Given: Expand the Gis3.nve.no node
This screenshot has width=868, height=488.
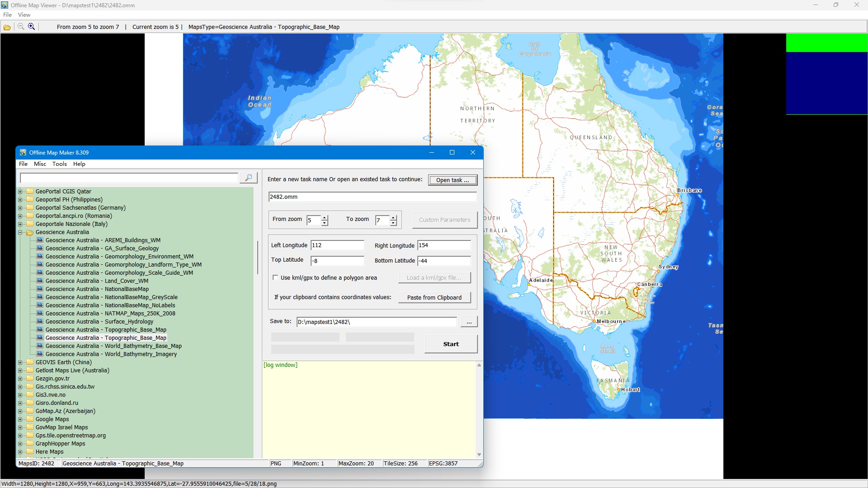Looking at the screenshot, I should coord(20,395).
